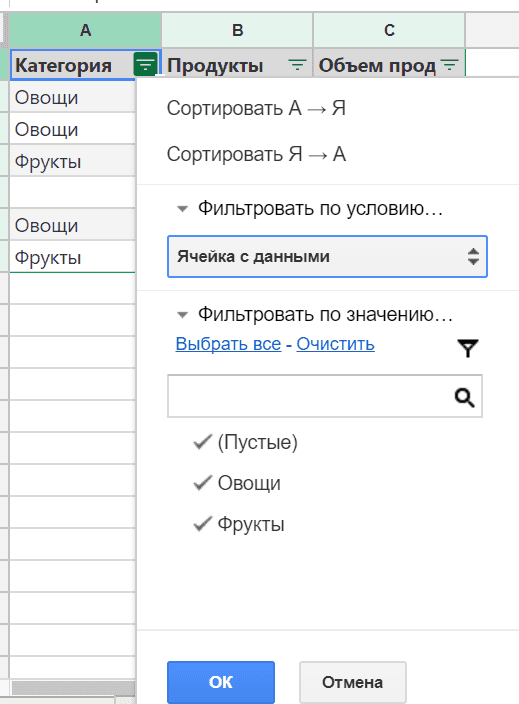Select the Объем прод header cell
The width and height of the screenshot is (519, 704).
[x=389, y=65]
